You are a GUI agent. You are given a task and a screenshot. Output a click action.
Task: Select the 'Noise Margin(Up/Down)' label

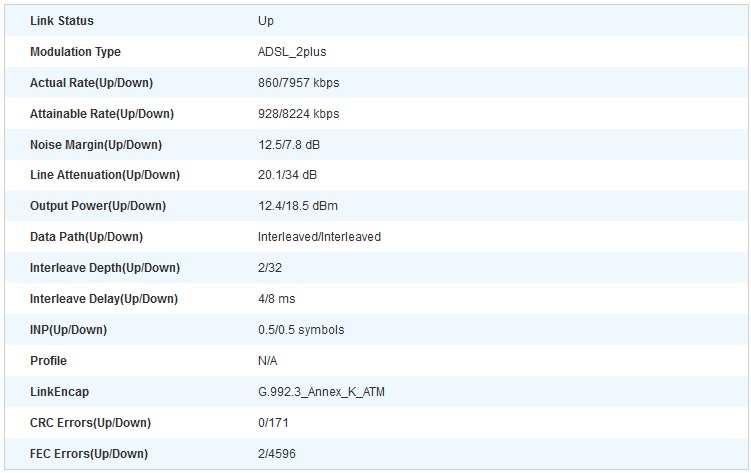click(96, 145)
